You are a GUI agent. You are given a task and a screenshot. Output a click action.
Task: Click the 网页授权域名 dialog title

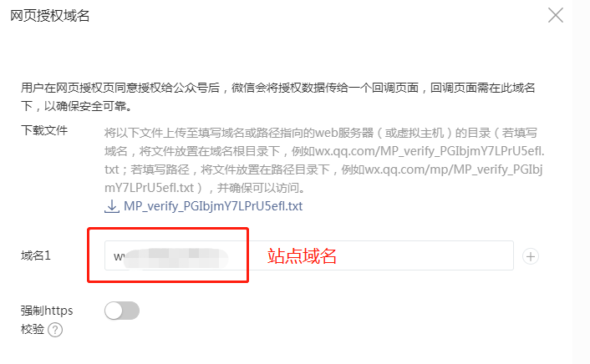tap(49, 16)
